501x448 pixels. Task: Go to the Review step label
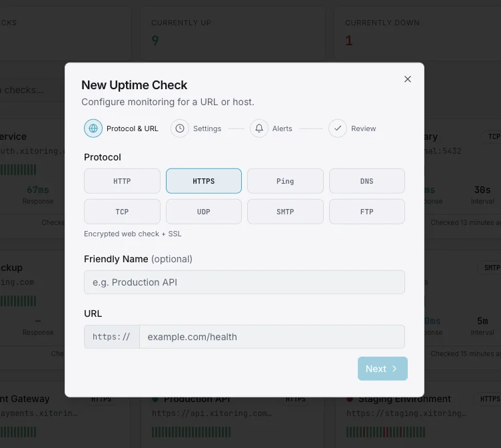pos(363,128)
